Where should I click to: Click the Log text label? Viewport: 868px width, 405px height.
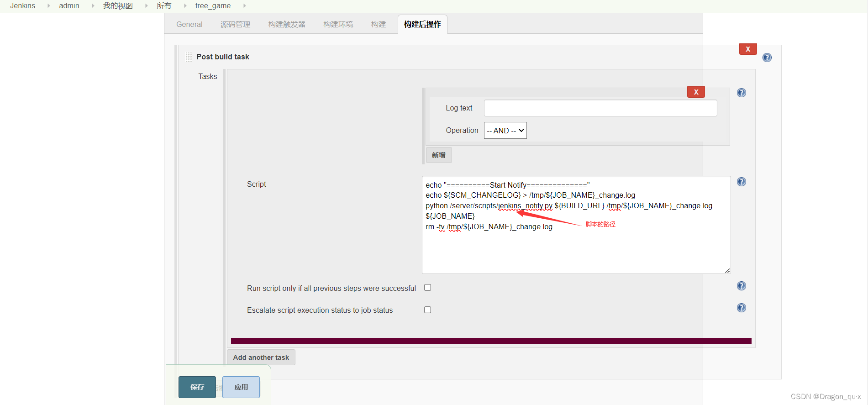(459, 108)
